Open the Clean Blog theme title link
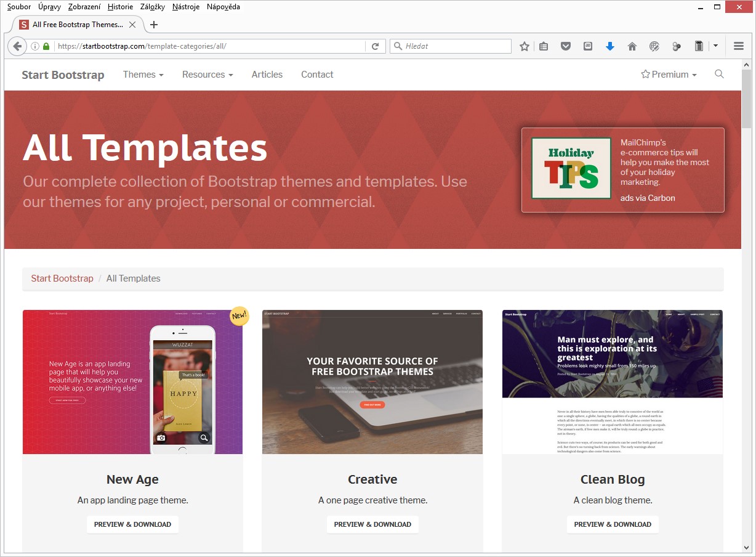The width and height of the screenshot is (756, 557). point(613,479)
